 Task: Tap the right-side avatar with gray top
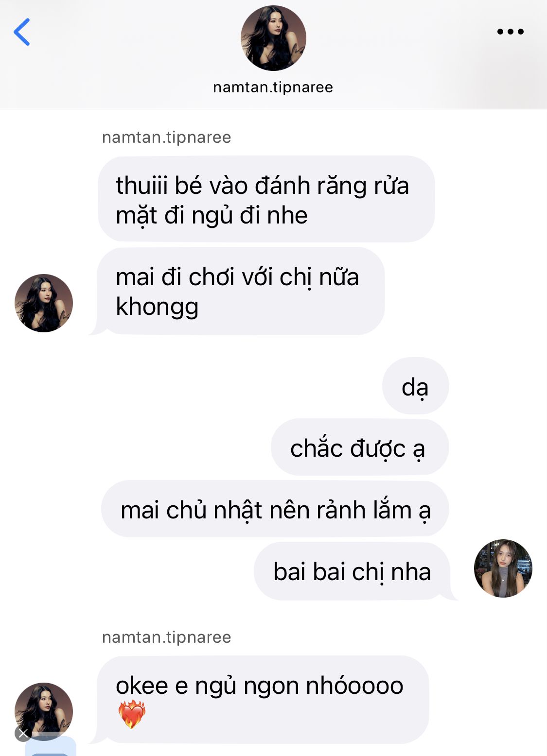click(x=503, y=568)
